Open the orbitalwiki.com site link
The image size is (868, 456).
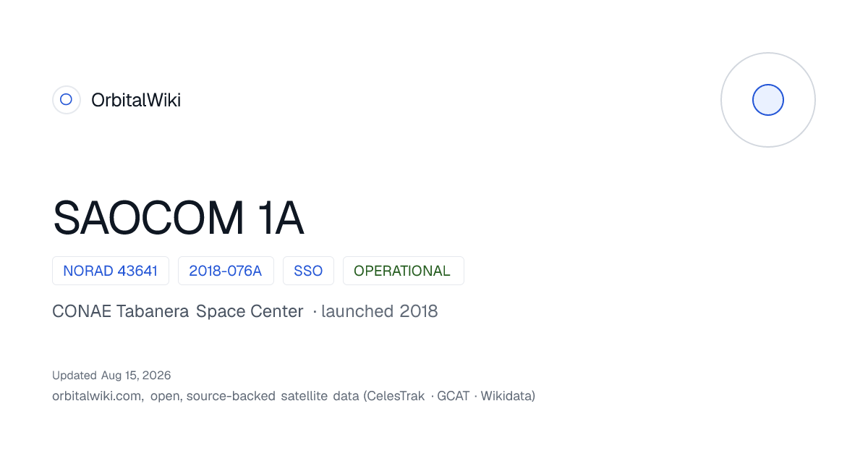tap(97, 396)
